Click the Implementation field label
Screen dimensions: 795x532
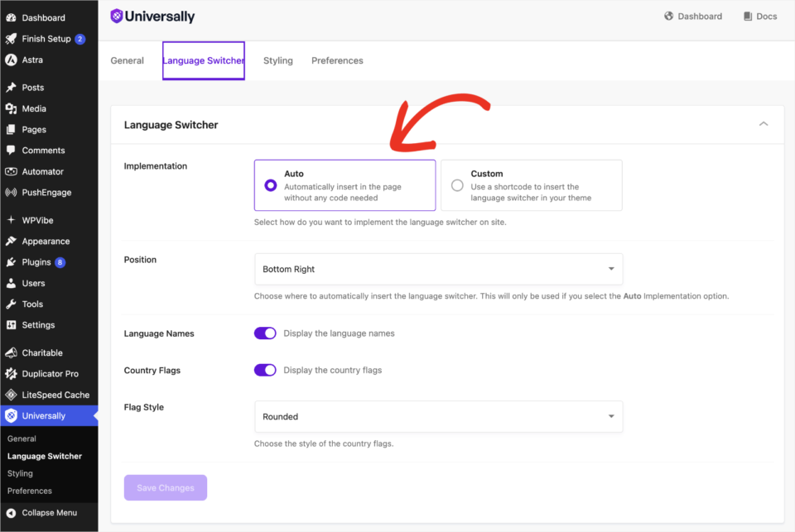[156, 166]
